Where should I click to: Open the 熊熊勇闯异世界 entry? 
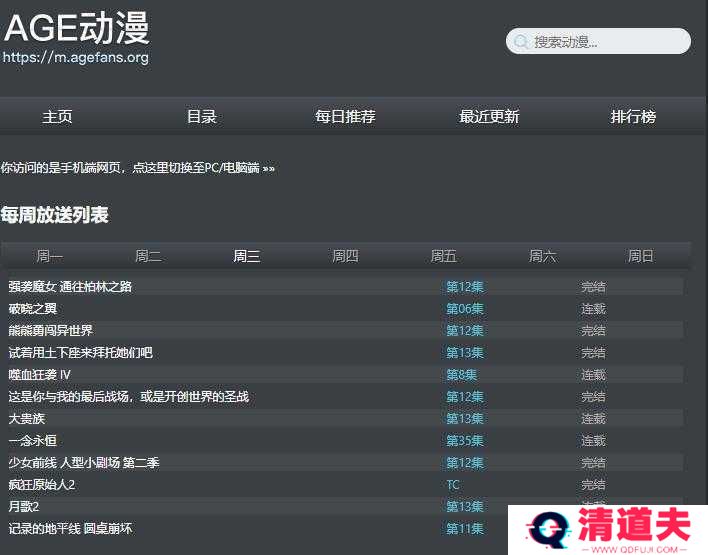point(51,331)
